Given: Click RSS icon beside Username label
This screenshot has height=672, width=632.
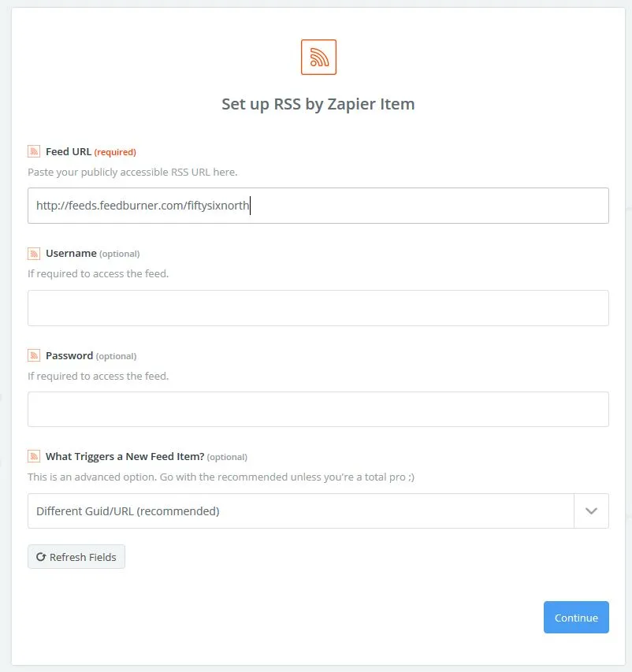Looking at the screenshot, I should coord(34,254).
